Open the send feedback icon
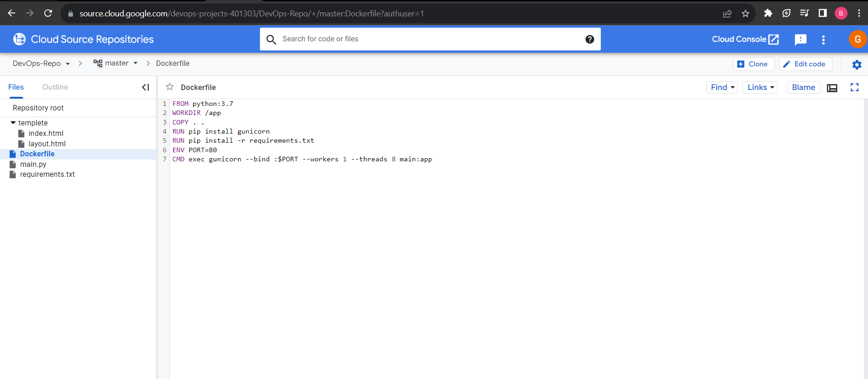The width and height of the screenshot is (868, 379). click(800, 40)
